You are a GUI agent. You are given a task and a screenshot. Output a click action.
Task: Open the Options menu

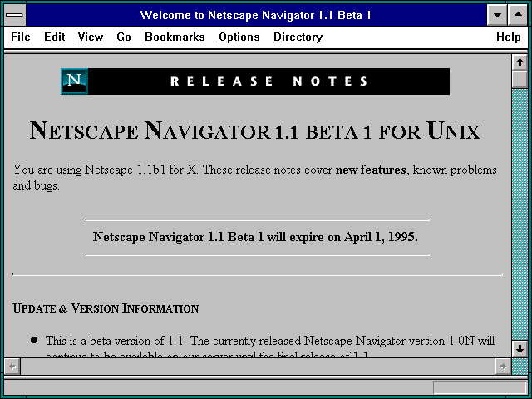[x=239, y=37]
